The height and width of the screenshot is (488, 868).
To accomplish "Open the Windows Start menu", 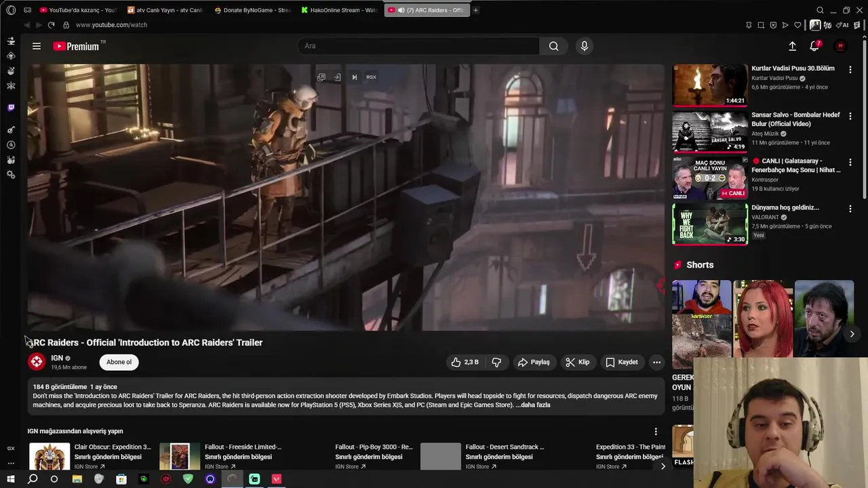I will [x=11, y=479].
